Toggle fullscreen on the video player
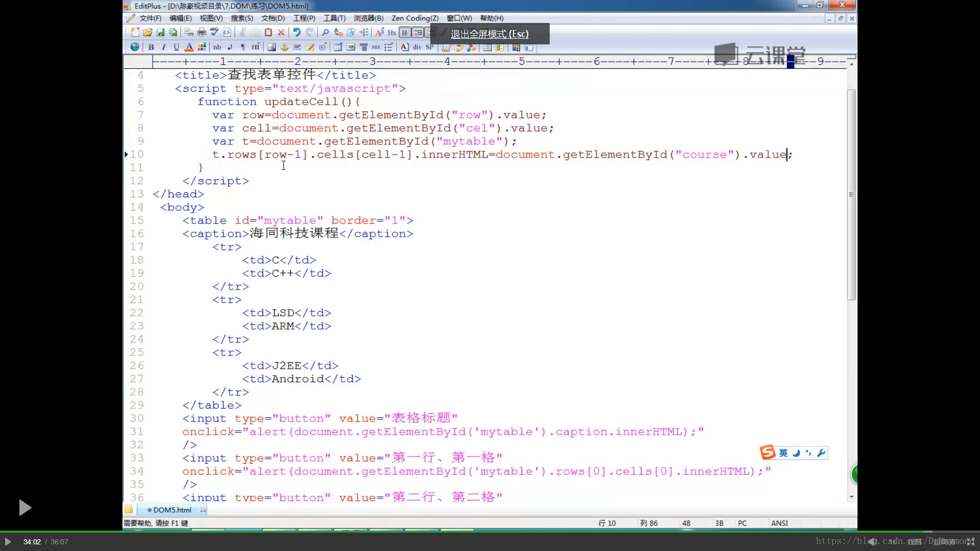Viewport: 980px width, 551px height. click(x=970, y=542)
